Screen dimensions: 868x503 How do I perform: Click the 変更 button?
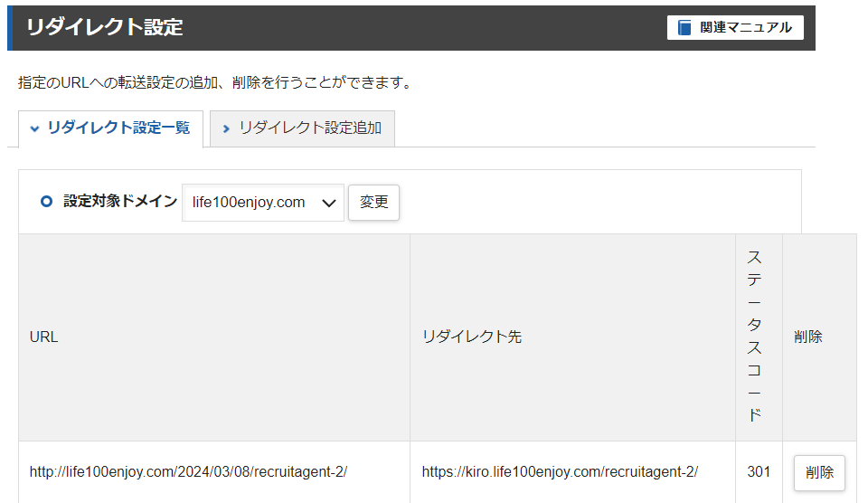373,203
